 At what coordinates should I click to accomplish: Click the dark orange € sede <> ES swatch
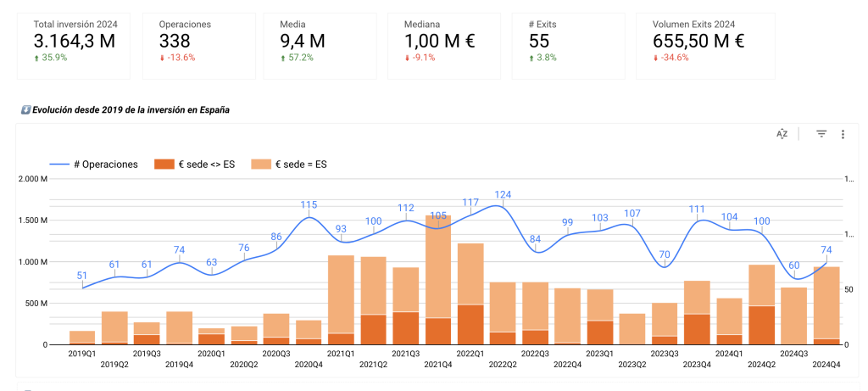(x=163, y=165)
